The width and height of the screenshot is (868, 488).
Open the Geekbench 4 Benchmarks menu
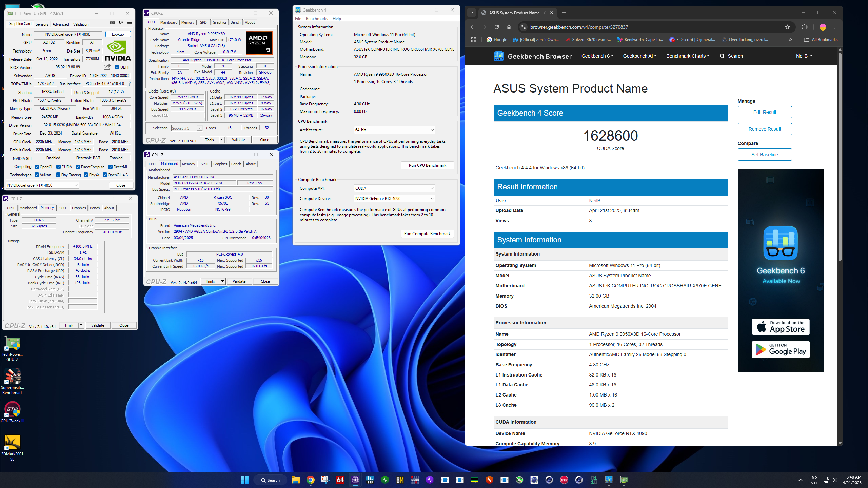tap(317, 19)
